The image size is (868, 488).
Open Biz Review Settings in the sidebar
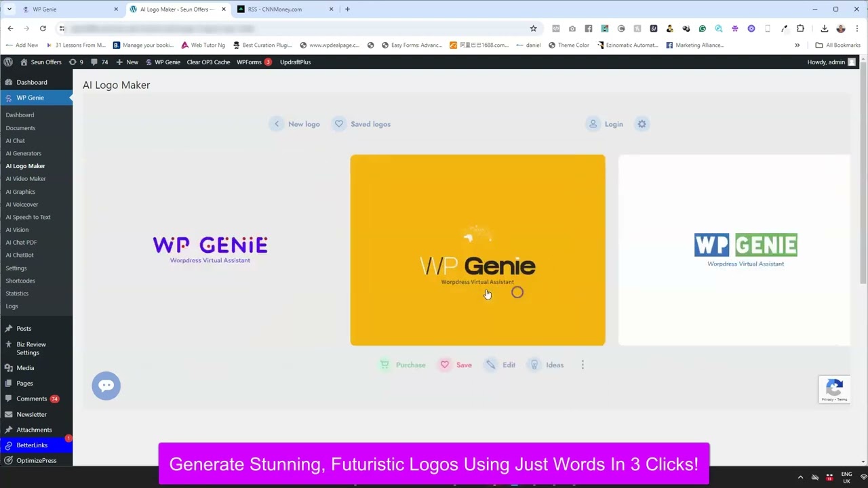pyautogui.click(x=31, y=348)
